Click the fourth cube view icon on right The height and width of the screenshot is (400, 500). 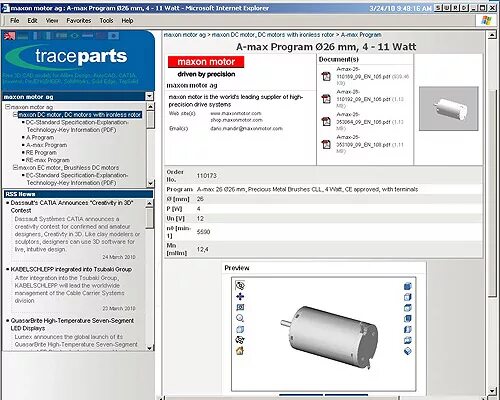(408, 319)
